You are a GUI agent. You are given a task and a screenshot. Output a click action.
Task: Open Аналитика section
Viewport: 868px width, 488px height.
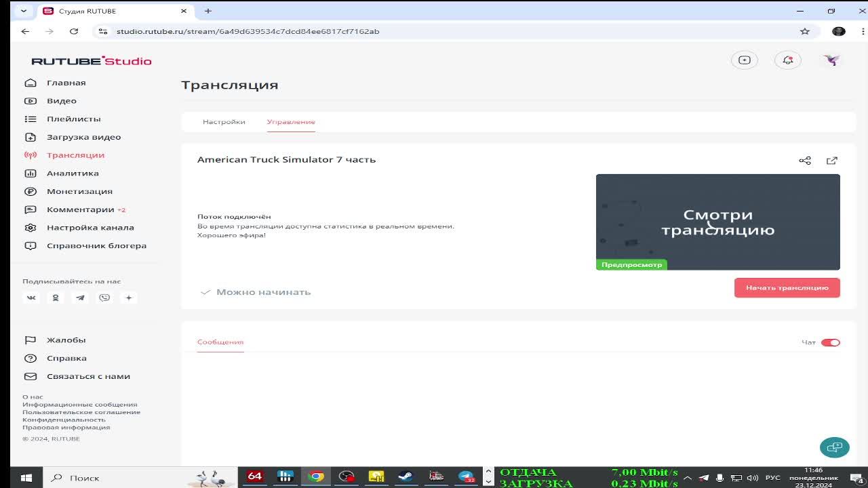(73, 174)
